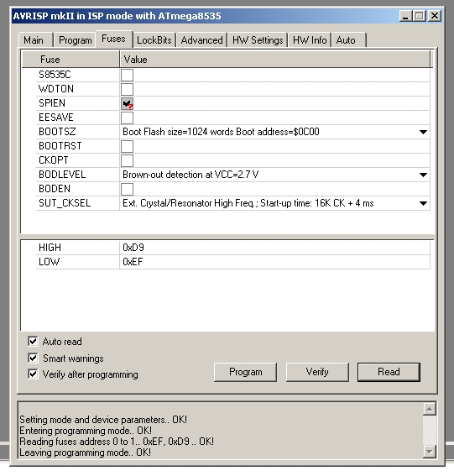Toggle the SPIEN fuse checkbox
Viewport: 454px width, 476px height.
click(x=128, y=103)
